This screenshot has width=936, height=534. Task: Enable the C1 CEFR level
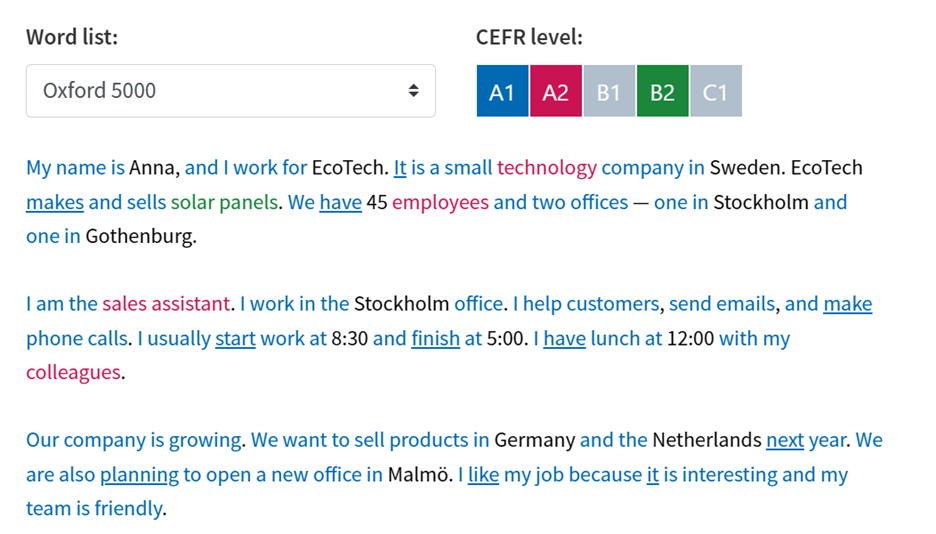click(715, 92)
